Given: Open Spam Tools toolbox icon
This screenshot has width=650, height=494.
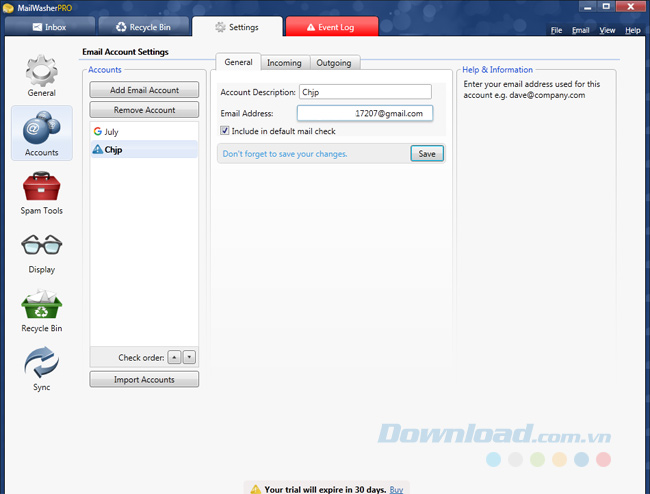Looking at the screenshot, I should click(x=41, y=186).
